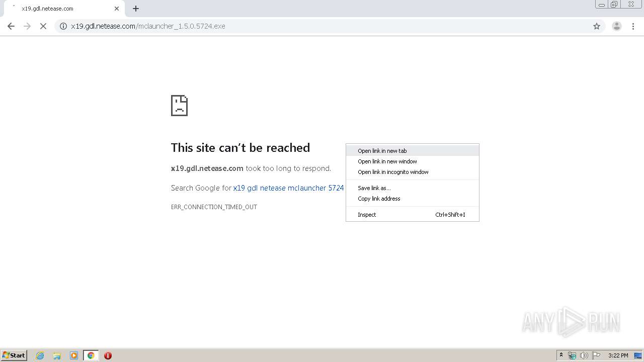The image size is (644, 362).
Task: Choose Open link in new window
Action: click(413, 161)
